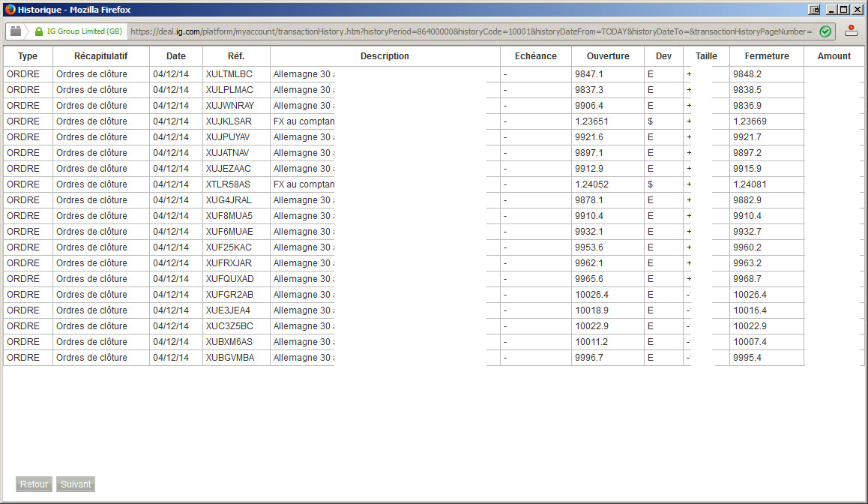Viewport: 868px width, 504px height.
Task: Click reference XUFGR2AB
Action: coord(229,295)
